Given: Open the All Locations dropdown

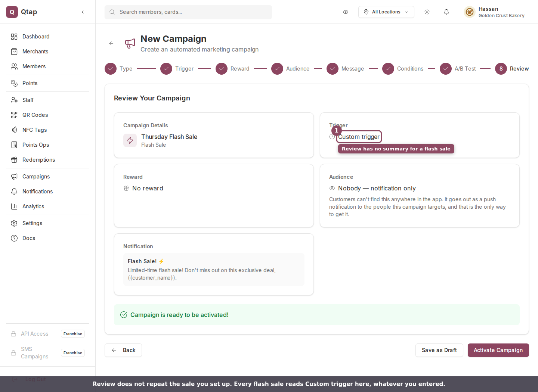Looking at the screenshot, I should tap(386, 12).
